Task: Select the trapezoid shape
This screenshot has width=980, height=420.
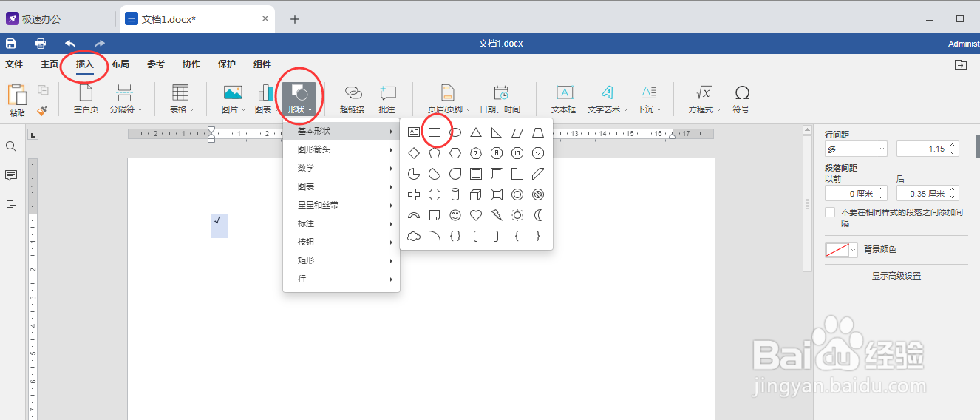Action: (538, 132)
